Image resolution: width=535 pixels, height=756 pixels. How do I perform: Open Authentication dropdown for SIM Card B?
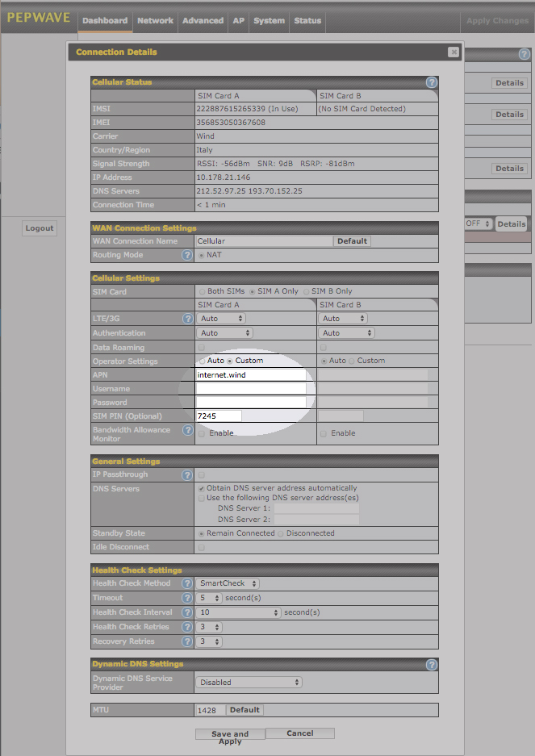[x=346, y=333]
